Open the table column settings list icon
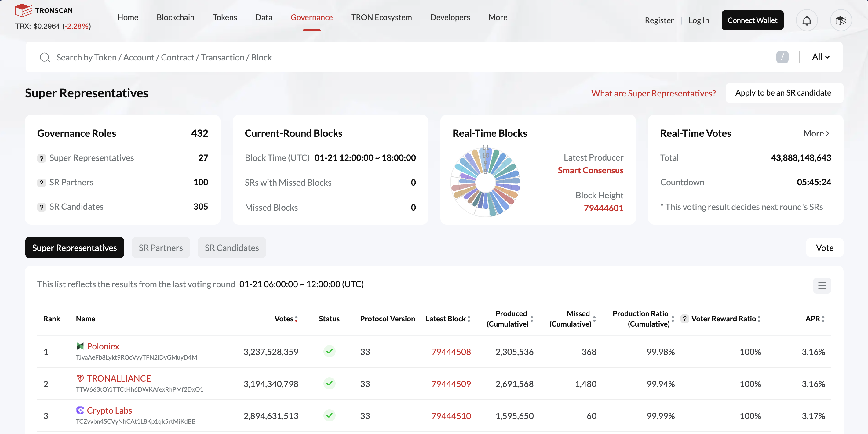This screenshot has width=868, height=434. click(x=822, y=285)
